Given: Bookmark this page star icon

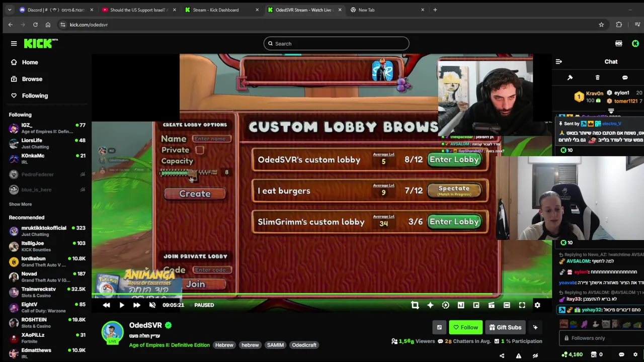Looking at the screenshot, I should [x=601, y=25].
